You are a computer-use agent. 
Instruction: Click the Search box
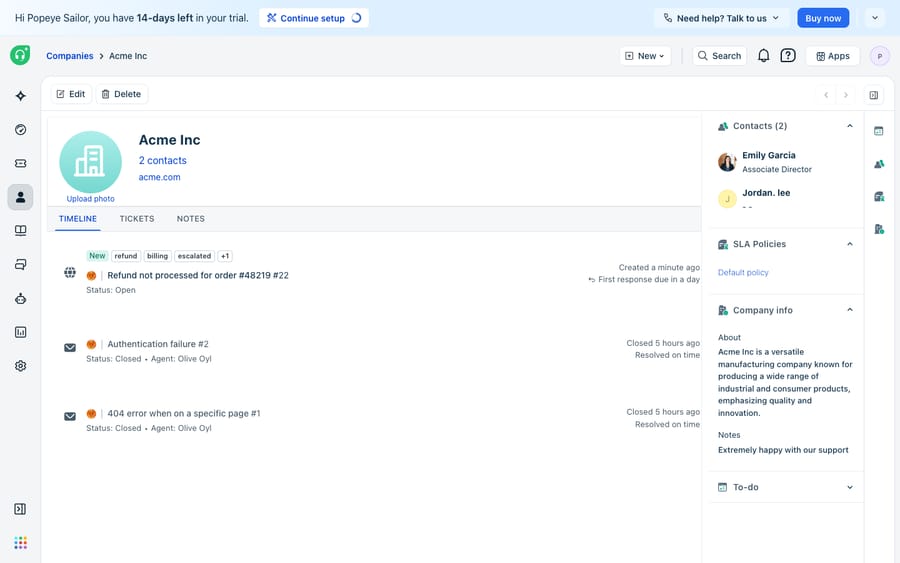point(719,56)
